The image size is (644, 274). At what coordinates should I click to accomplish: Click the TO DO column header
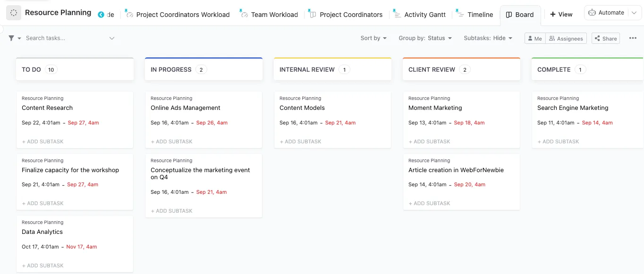[x=75, y=69]
